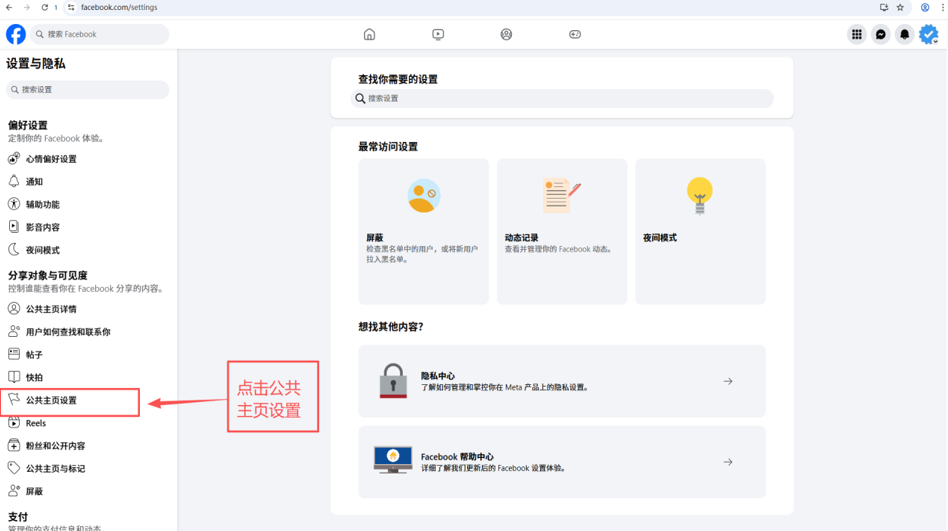
Task: Click the 搜索 Facebook search box
Action: click(100, 34)
